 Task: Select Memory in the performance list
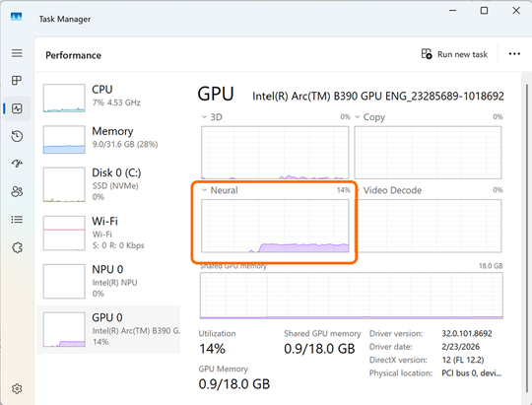tap(108, 140)
